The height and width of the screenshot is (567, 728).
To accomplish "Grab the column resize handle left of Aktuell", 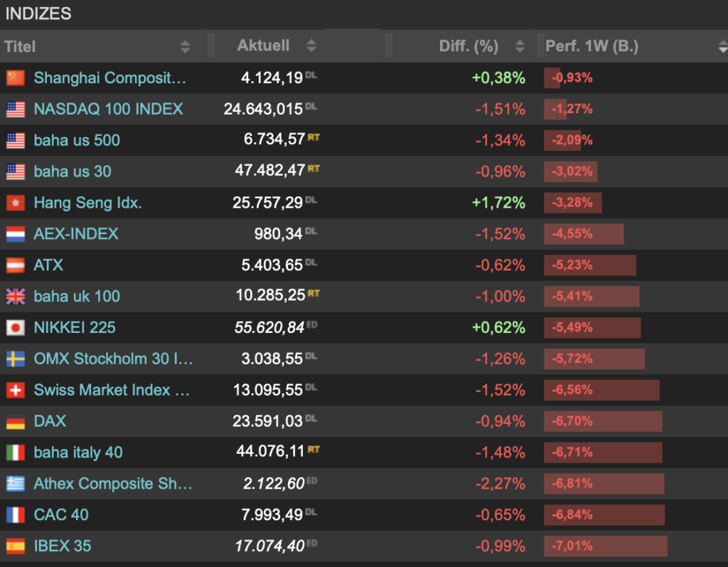I will click(x=211, y=46).
